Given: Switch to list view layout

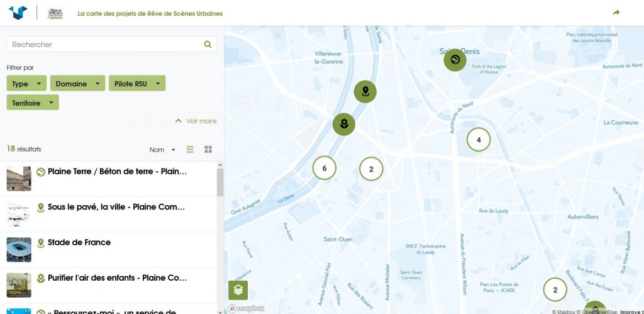Looking at the screenshot, I should click(190, 150).
